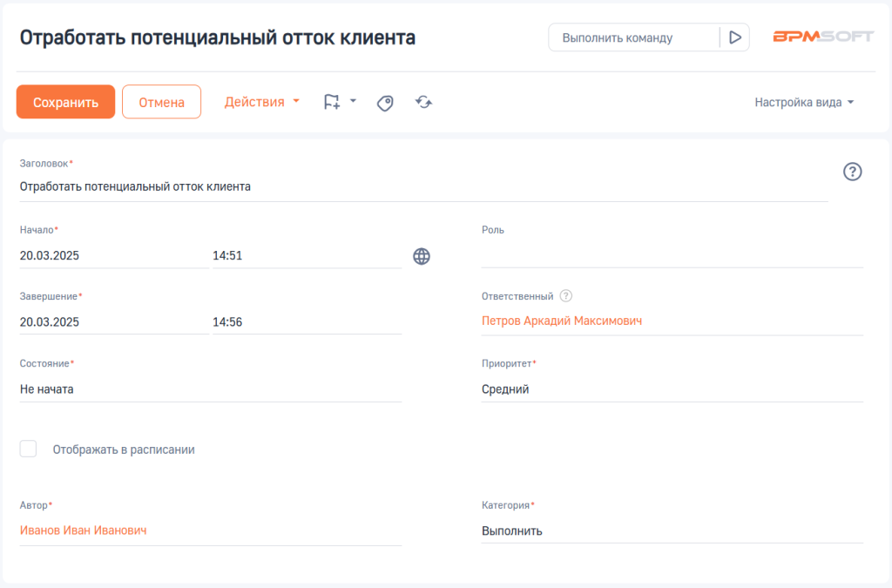Click the refresh icon in the toolbar
Screen dimensions: 892x588
pos(423,102)
